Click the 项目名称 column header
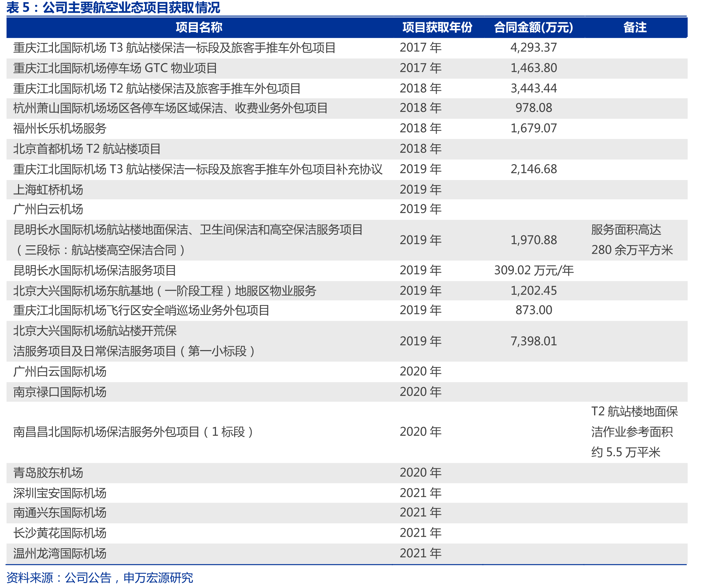Viewport: 720px width, 588px height. coord(199,27)
